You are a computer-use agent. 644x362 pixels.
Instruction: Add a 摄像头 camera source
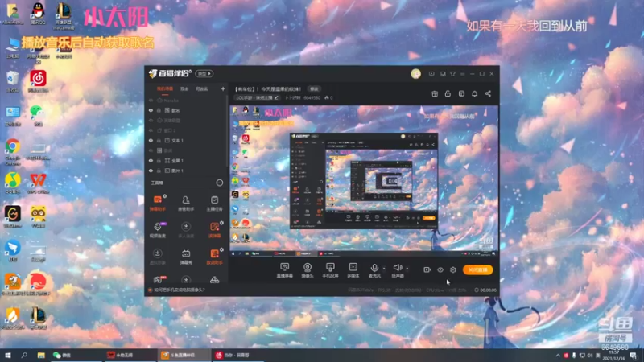point(308,270)
